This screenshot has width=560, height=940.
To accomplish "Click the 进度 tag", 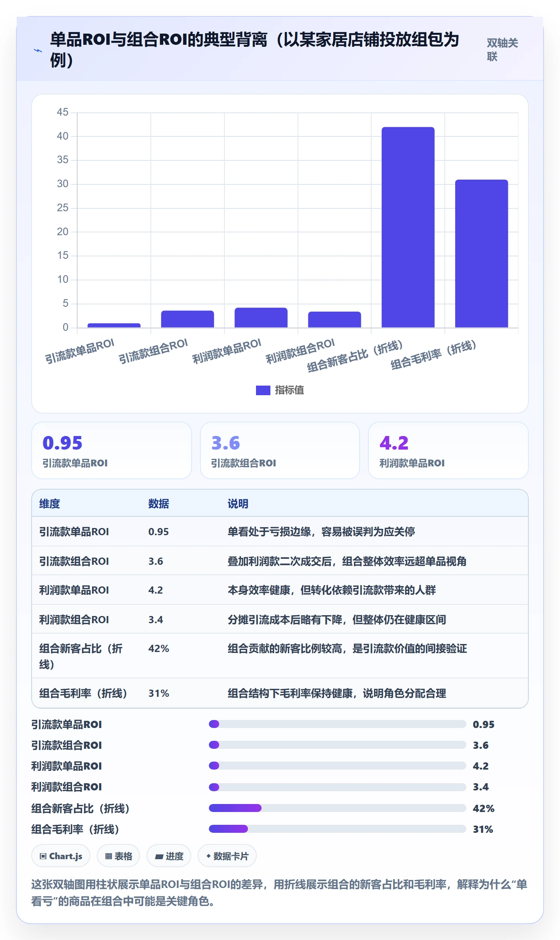I will [169, 856].
